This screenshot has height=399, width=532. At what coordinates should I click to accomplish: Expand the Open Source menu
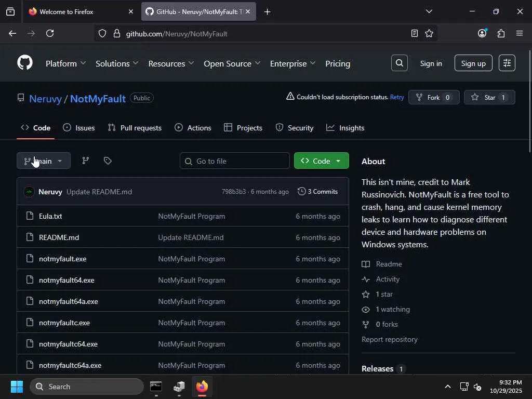232,63
